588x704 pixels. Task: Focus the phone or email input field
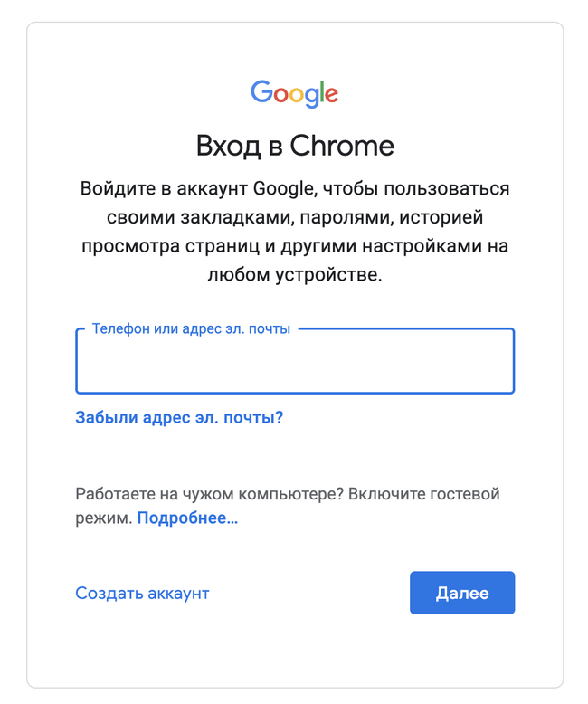click(295, 361)
